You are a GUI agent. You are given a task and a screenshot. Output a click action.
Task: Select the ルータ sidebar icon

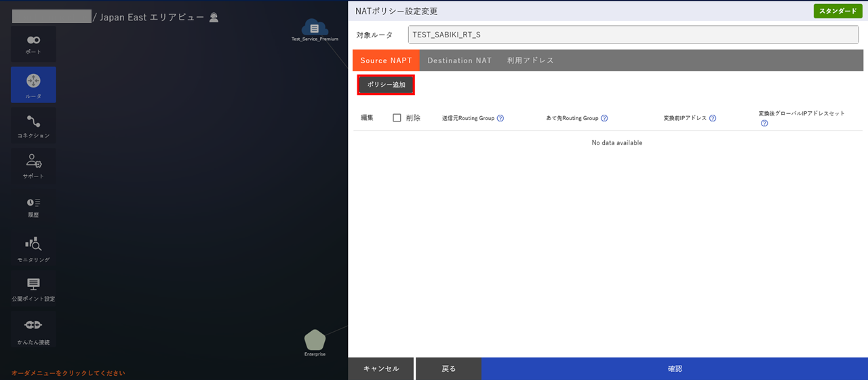(33, 84)
